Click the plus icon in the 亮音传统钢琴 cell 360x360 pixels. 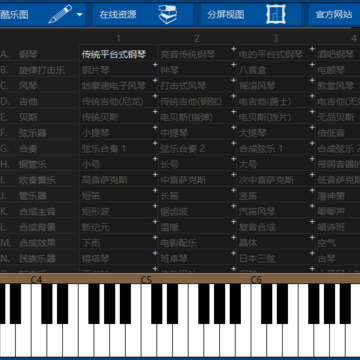[x=233, y=49]
